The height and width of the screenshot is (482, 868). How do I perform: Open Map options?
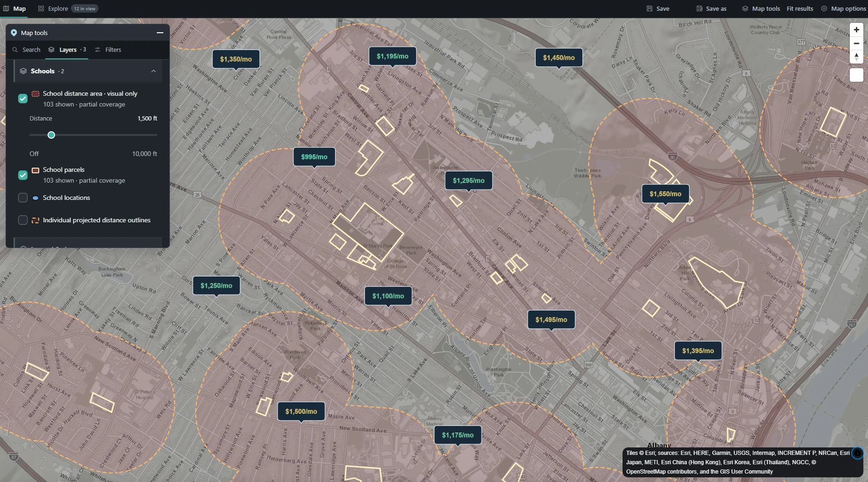844,8
